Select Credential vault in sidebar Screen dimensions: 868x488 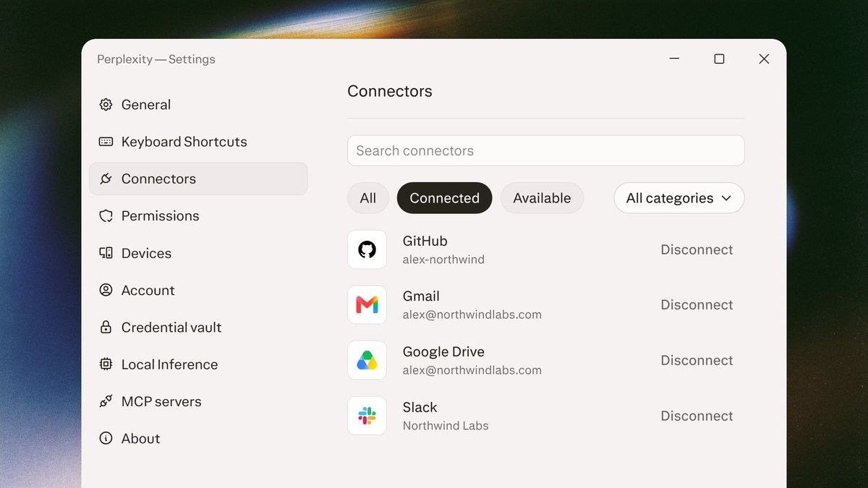click(x=198, y=328)
